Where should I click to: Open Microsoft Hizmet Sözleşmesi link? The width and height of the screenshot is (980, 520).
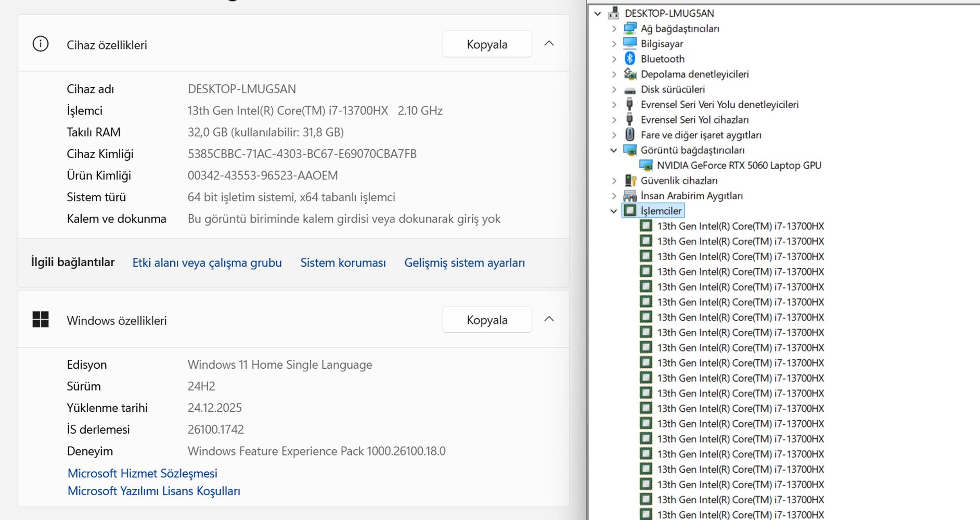click(143, 473)
